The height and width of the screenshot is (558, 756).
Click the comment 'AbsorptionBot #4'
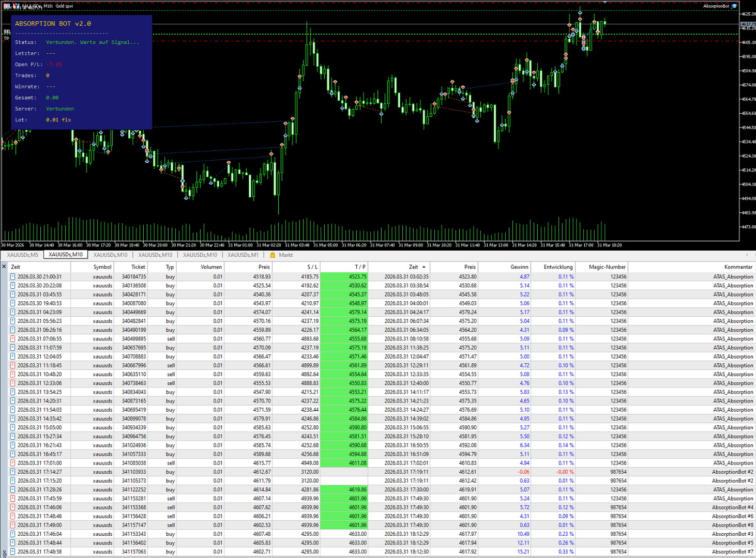coord(733,507)
